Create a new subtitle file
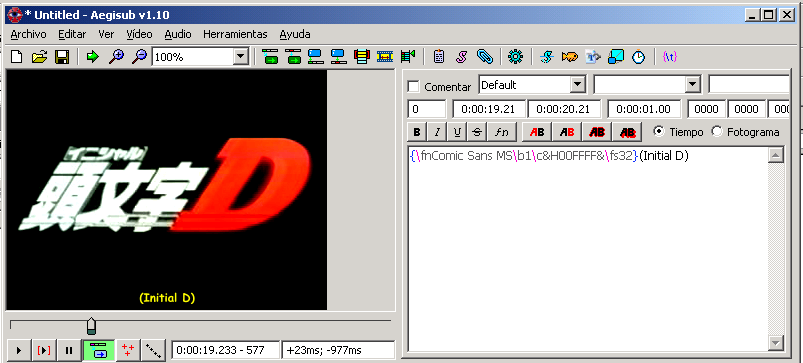 [16, 57]
